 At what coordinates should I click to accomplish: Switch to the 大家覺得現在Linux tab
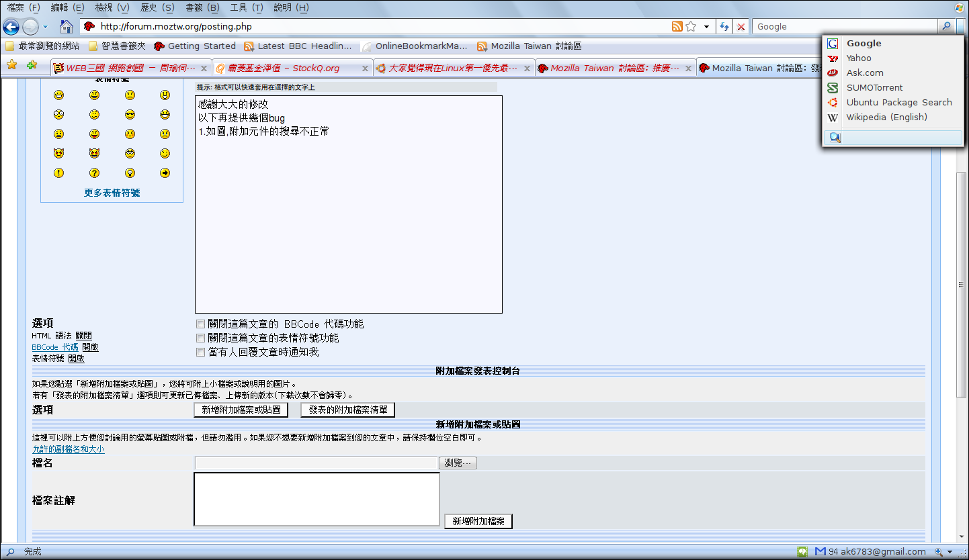pos(454,68)
